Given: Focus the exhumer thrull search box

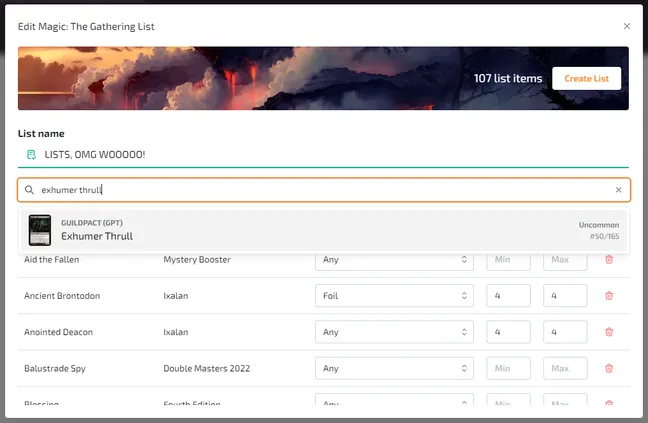Looking at the screenshot, I should click(324, 190).
